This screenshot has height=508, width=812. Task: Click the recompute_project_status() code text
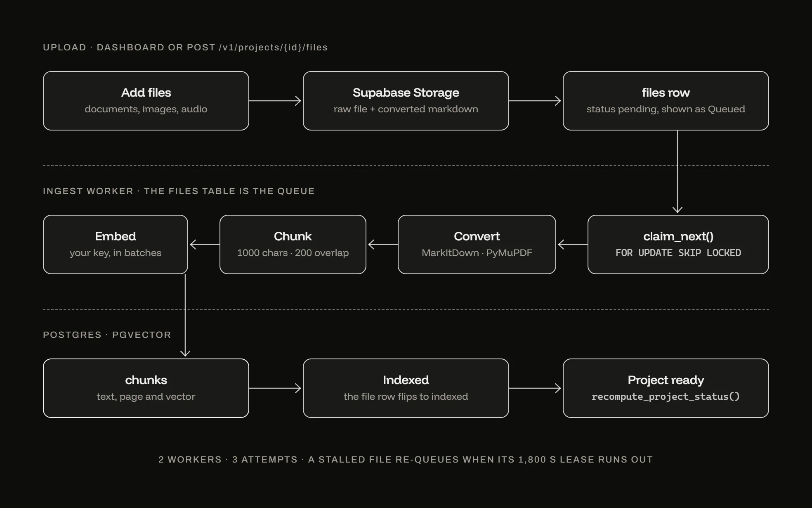coord(666,396)
